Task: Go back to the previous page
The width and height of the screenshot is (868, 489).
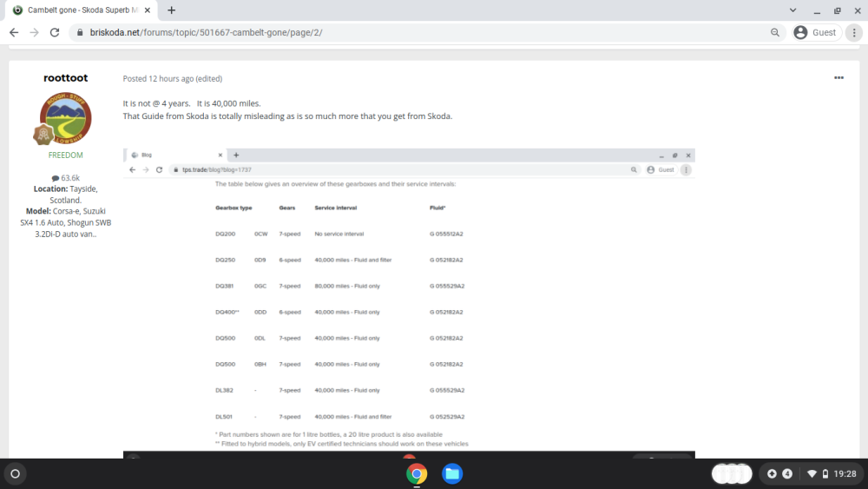Action: 14,33
